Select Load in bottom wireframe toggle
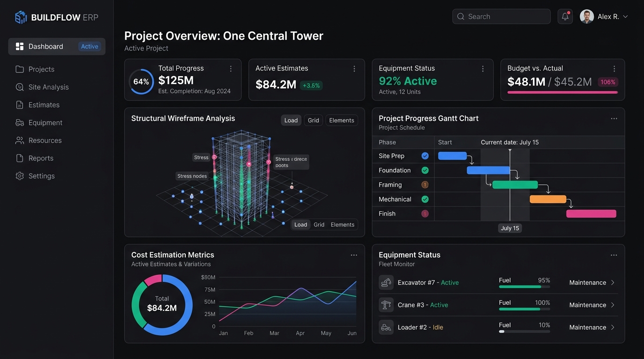The width and height of the screenshot is (644, 359). (301, 225)
